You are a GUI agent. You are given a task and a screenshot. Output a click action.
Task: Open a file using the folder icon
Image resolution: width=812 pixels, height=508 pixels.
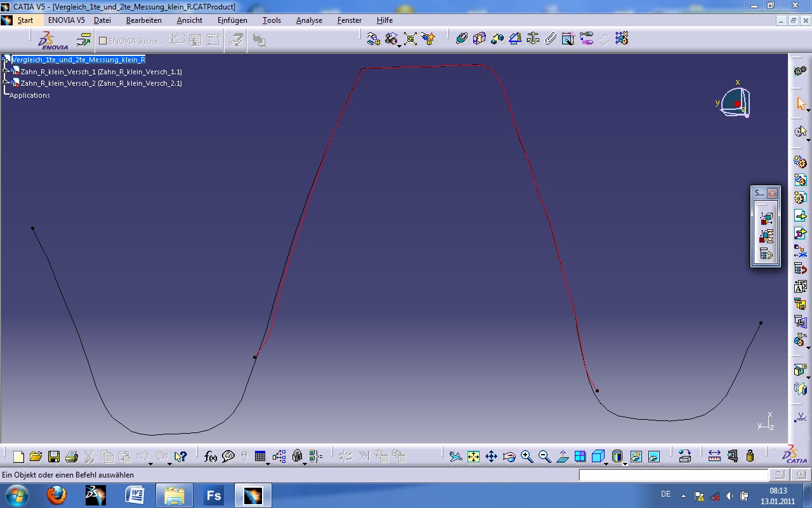36,456
